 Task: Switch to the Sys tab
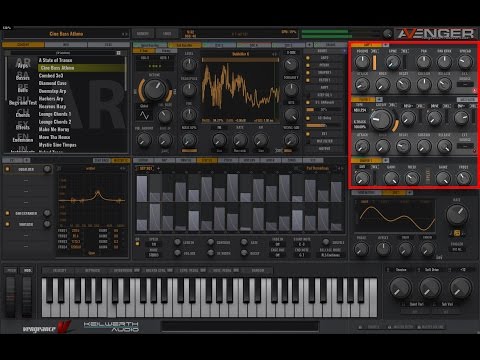point(108,45)
